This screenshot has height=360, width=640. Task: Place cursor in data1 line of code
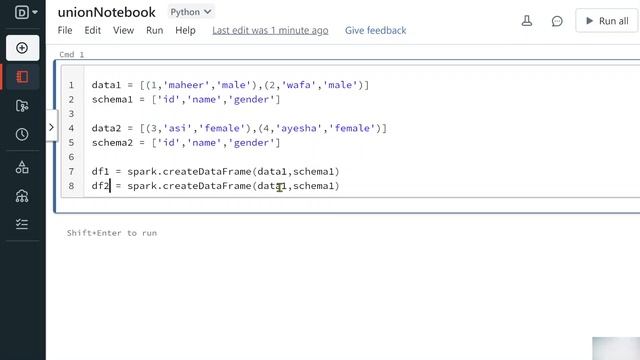coord(230,85)
